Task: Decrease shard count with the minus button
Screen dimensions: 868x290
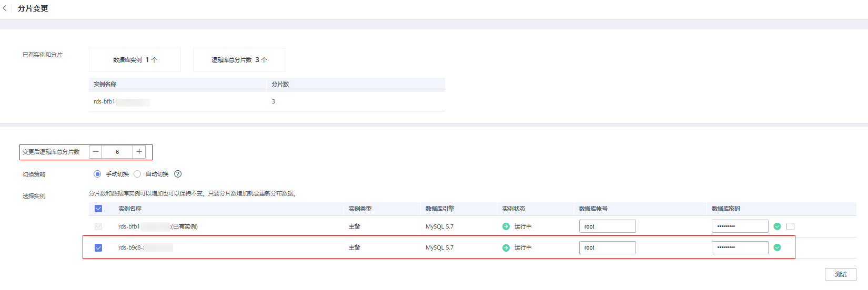Action: (x=96, y=152)
